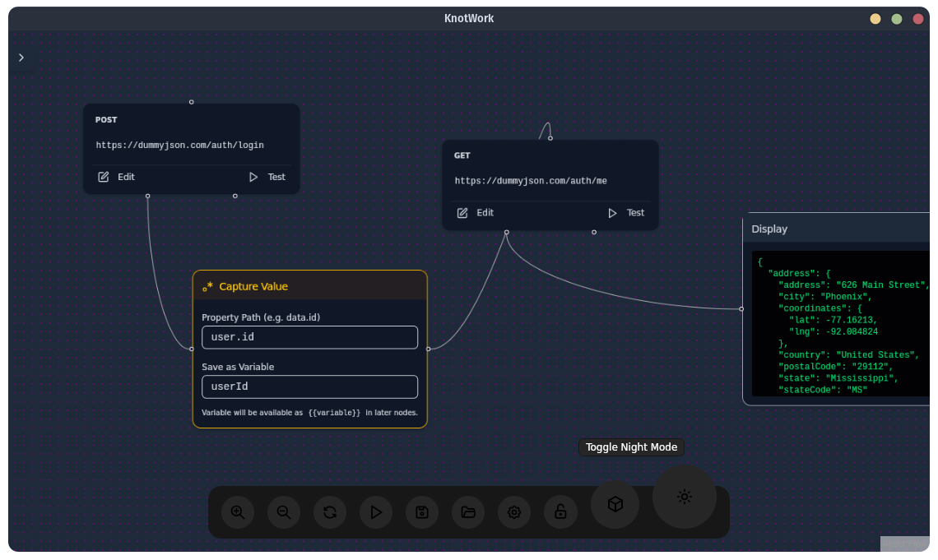938x560 pixels.
Task: Unlock the canvas with the padlock icon
Action: click(560, 511)
